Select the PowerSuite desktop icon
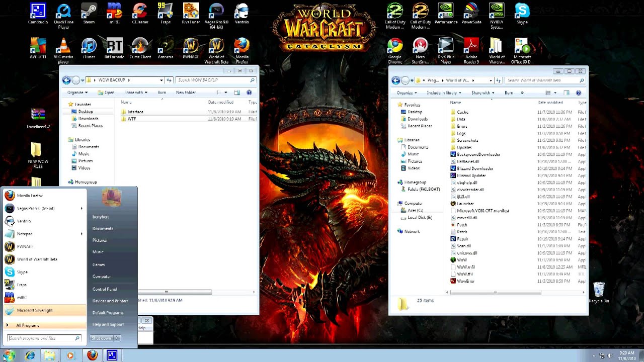 click(x=471, y=14)
